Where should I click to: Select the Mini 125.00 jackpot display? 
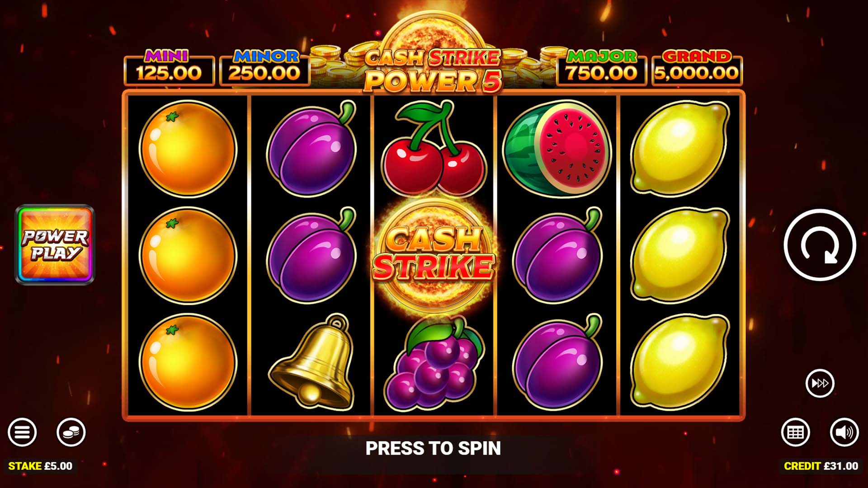tap(169, 68)
